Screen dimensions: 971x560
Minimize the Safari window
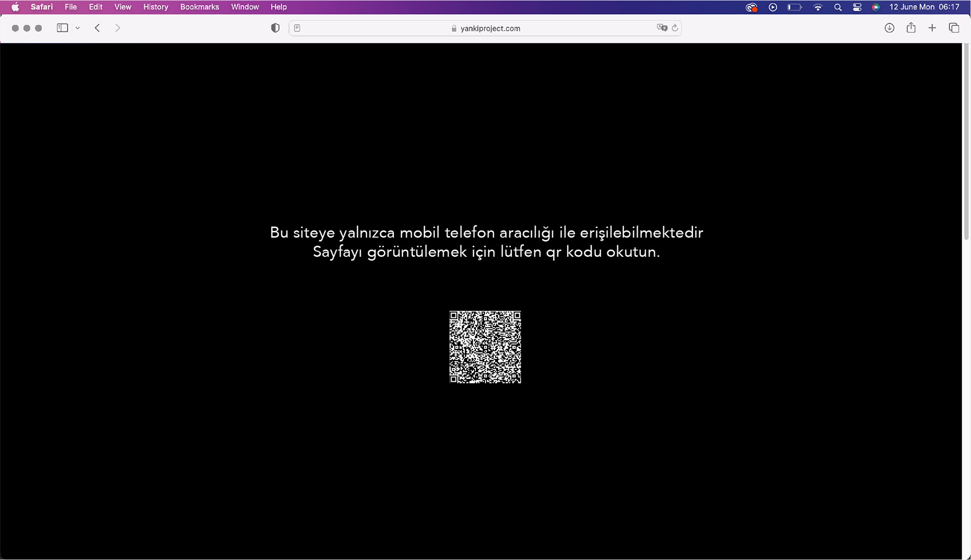(27, 28)
